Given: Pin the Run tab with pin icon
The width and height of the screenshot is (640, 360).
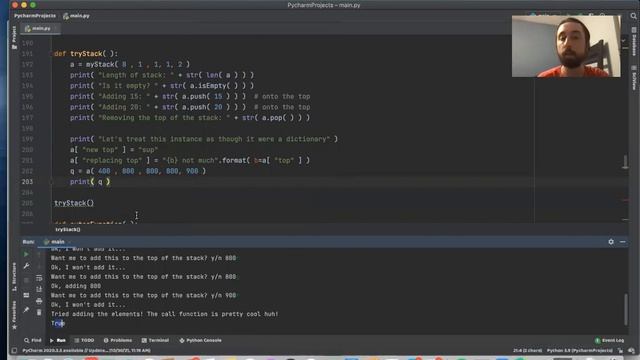Looking at the screenshot, I should tap(27, 310).
